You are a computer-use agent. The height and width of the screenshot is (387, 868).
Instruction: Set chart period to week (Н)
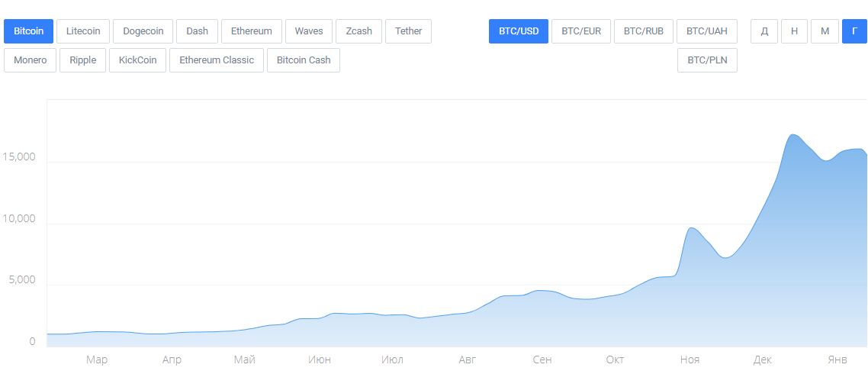click(794, 31)
